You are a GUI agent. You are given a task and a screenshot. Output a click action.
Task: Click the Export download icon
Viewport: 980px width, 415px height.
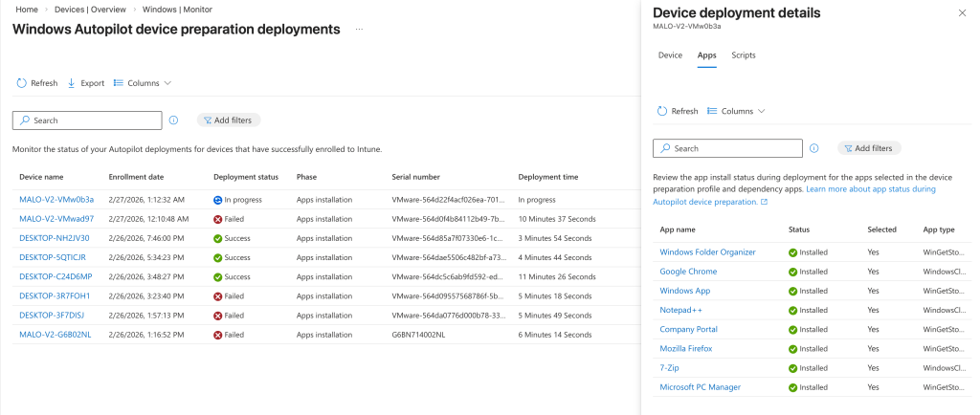(x=72, y=83)
